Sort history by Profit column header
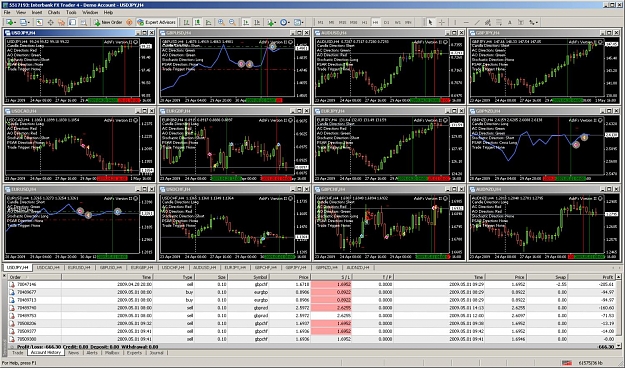The width and height of the screenshot is (625, 368). point(591,277)
